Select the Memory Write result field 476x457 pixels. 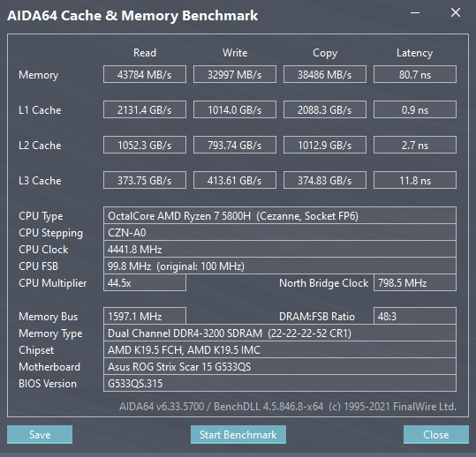pos(235,74)
